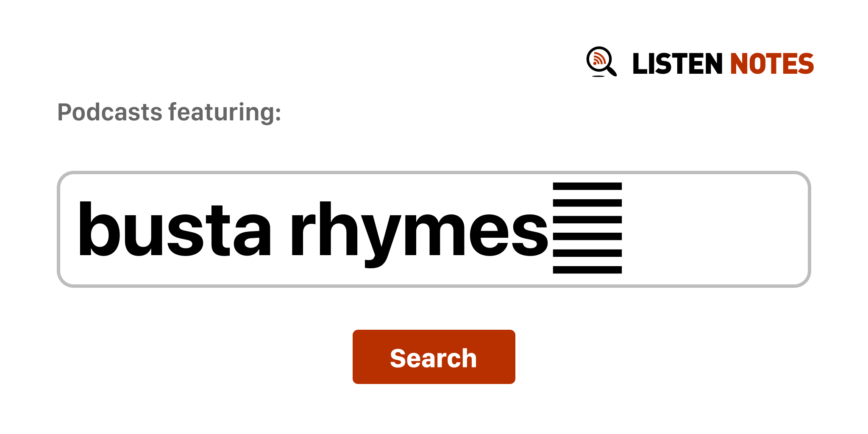
Task: Click the white "Search" label text
Action: click(433, 358)
